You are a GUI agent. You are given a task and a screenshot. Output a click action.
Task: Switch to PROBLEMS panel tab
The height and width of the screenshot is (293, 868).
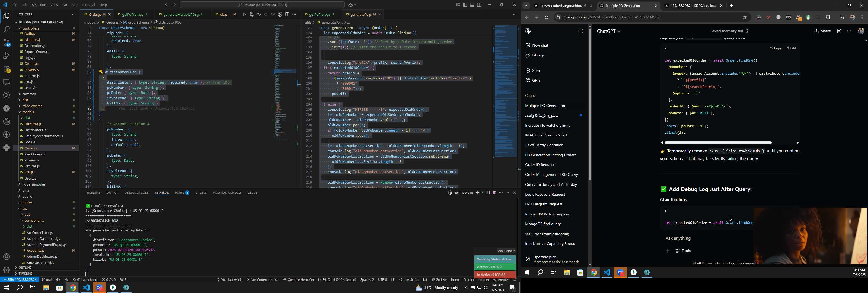93,193
